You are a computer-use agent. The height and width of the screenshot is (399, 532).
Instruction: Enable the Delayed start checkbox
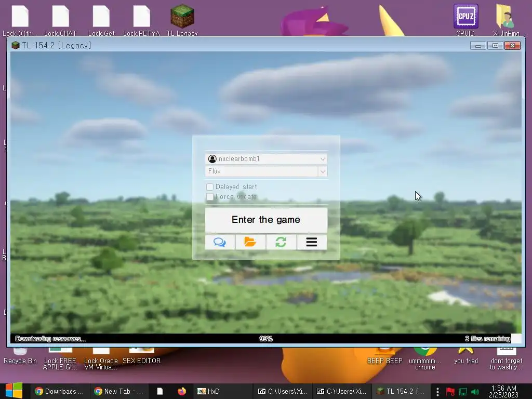[210, 187]
